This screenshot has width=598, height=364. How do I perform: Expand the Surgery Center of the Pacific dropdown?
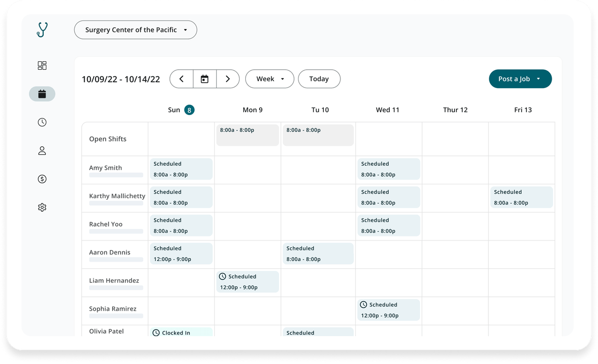[136, 30]
